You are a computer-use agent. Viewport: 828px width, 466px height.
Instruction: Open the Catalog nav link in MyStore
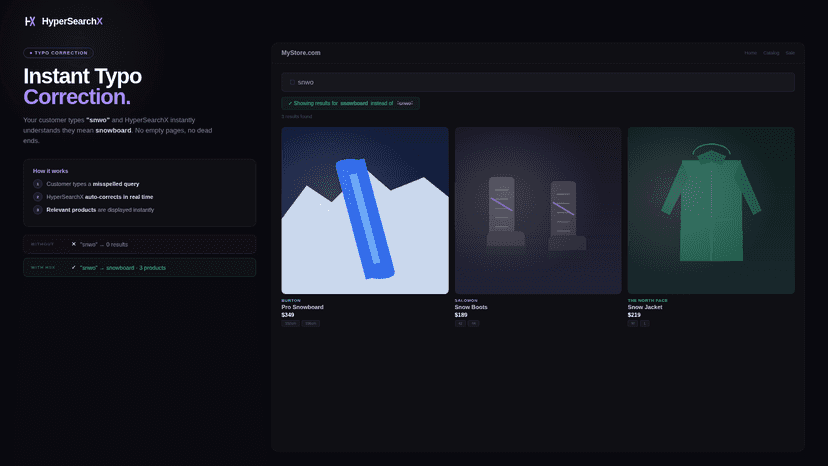click(771, 53)
